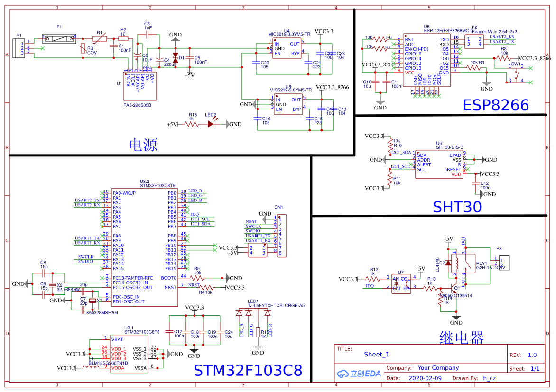Click the TJ-L5FYTXHTCSLCRGB-A5 label

tap(276, 306)
